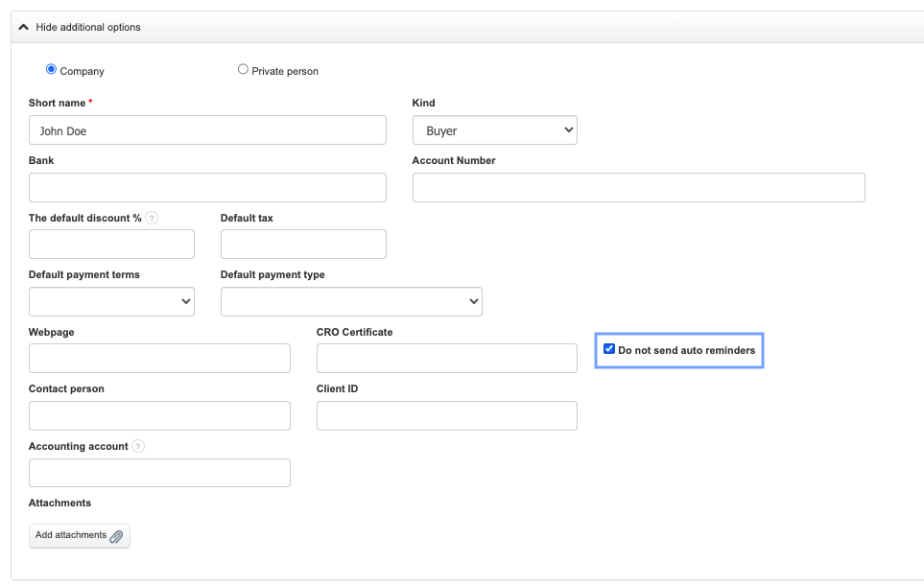Click into the Webpage field
The width and height of the screenshot is (924, 586).
coord(159,359)
